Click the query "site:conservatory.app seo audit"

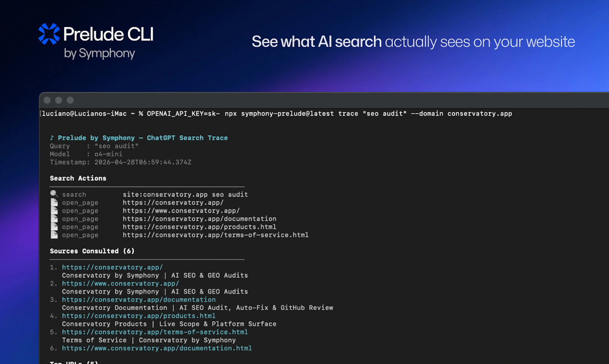point(185,194)
